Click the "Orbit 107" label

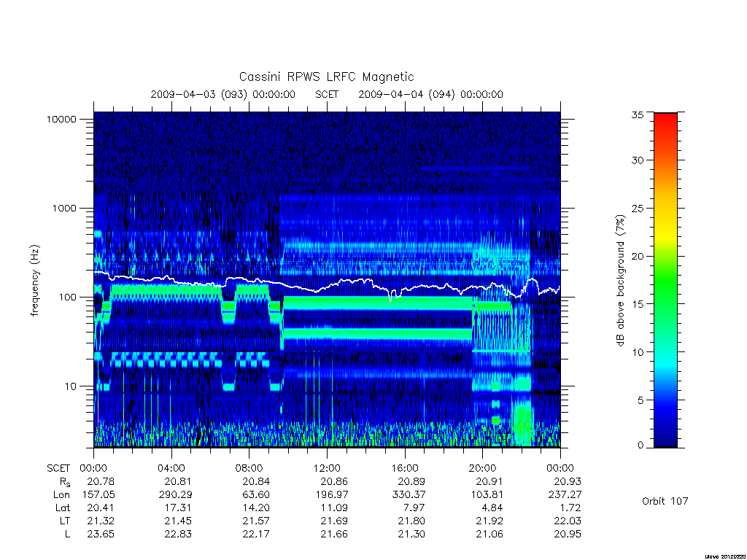665,501
